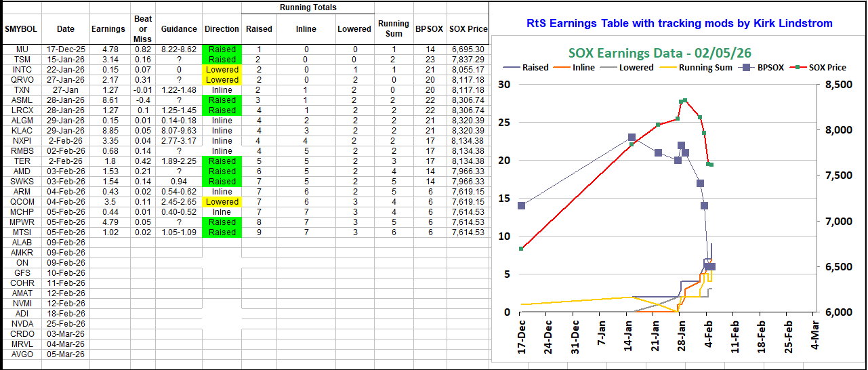Select MU's green Raised direction cell
The width and height of the screenshot is (868, 370).
click(x=222, y=49)
